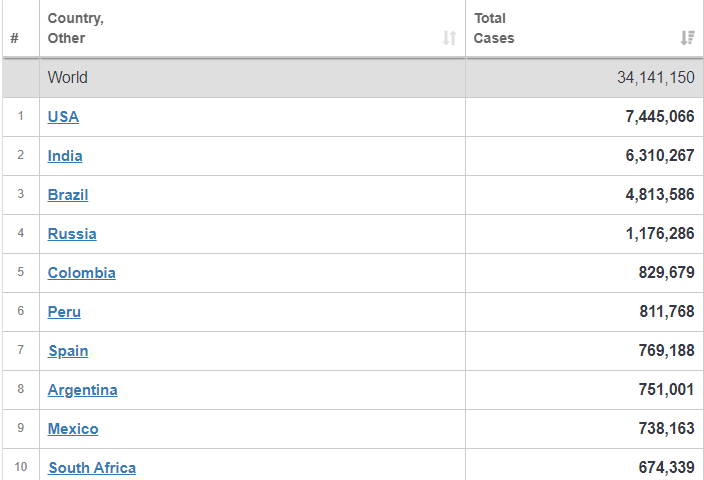704x480 pixels.
Task: Click the Total Cases header label
Action: (493, 28)
